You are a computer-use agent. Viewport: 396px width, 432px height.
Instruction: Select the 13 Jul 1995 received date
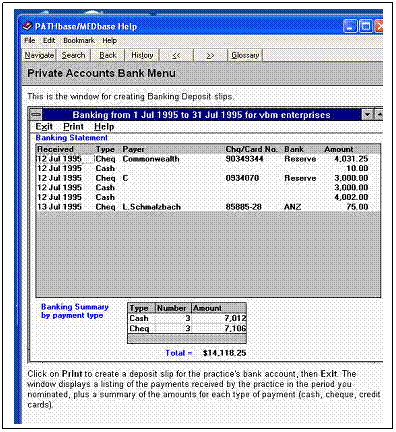pyautogui.click(x=59, y=207)
